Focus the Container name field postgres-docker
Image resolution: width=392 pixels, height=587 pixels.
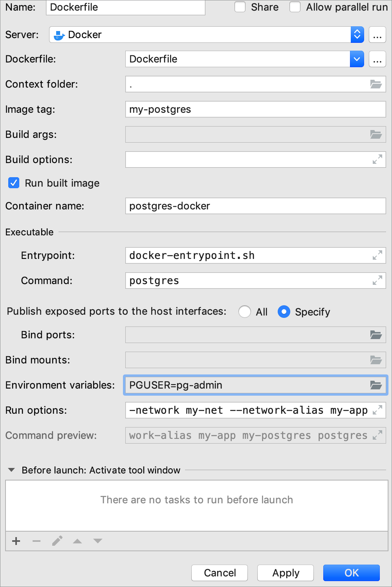click(256, 206)
